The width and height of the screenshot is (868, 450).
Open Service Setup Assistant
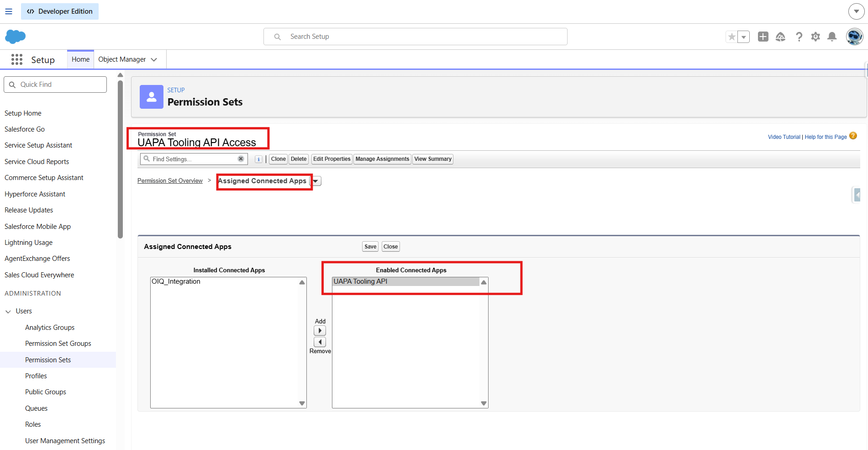pos(38,145)
